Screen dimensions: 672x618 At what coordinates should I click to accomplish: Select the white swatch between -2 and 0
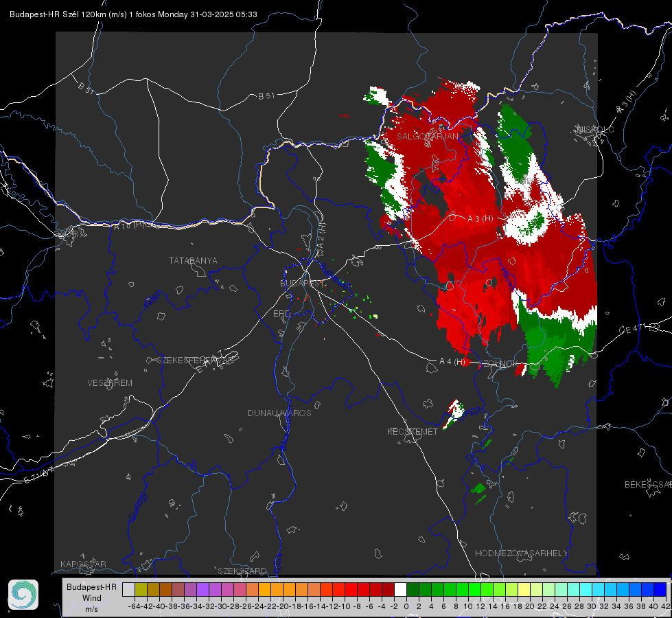400,589
